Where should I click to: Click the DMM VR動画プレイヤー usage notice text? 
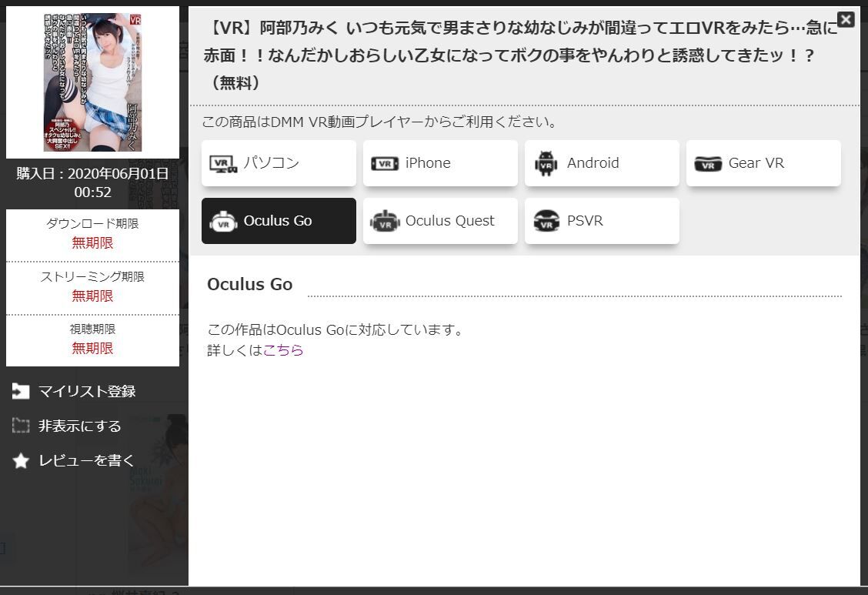click(380, 121)
